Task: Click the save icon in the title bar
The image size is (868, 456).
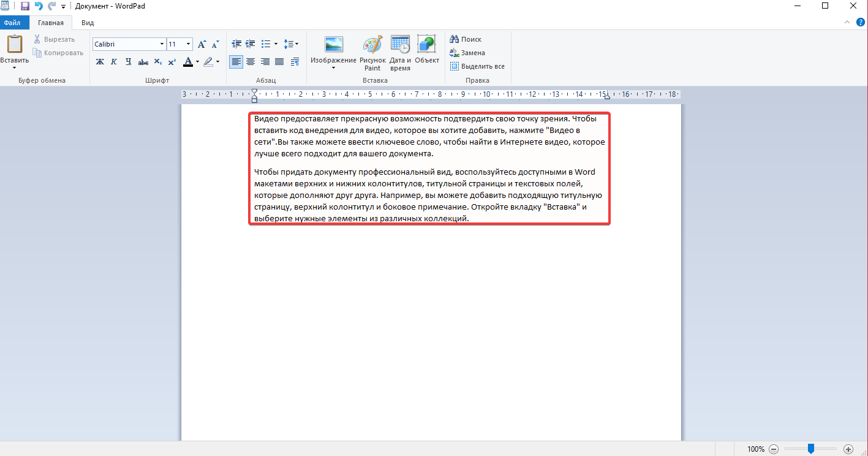Action: tap(25, 6)
